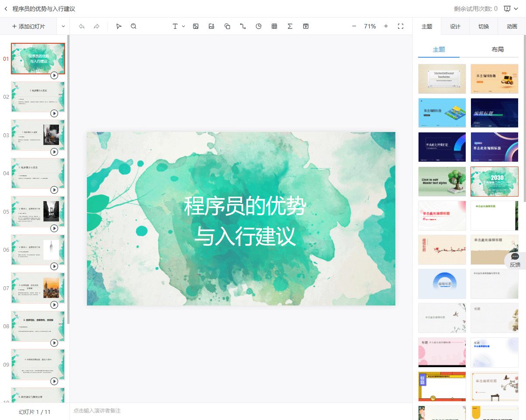Viewport: 526px width, 420px height.
Task: Insert a shape from the toolbar
Action: click(227, 26)
